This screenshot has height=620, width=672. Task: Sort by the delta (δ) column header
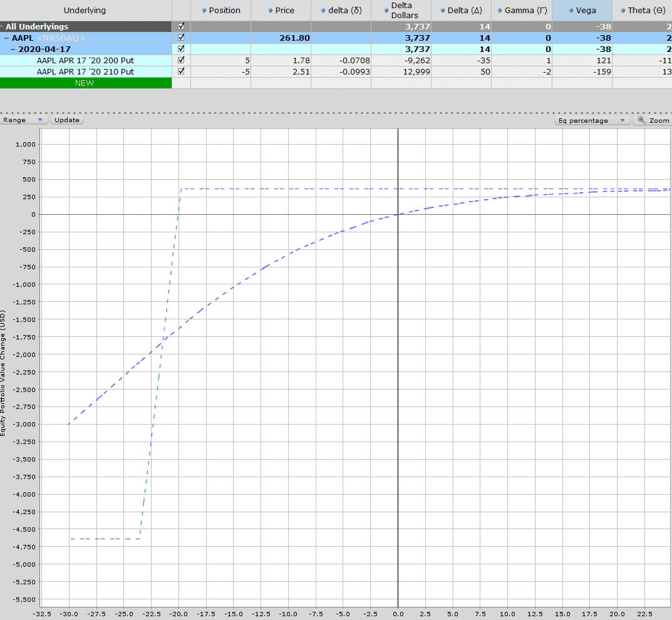click(x=341, y=10)
